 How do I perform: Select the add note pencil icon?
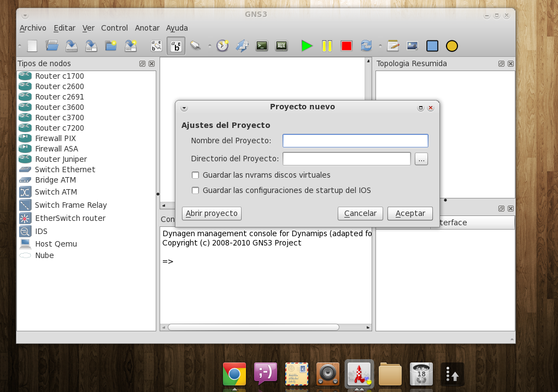(x=393, y=46)
